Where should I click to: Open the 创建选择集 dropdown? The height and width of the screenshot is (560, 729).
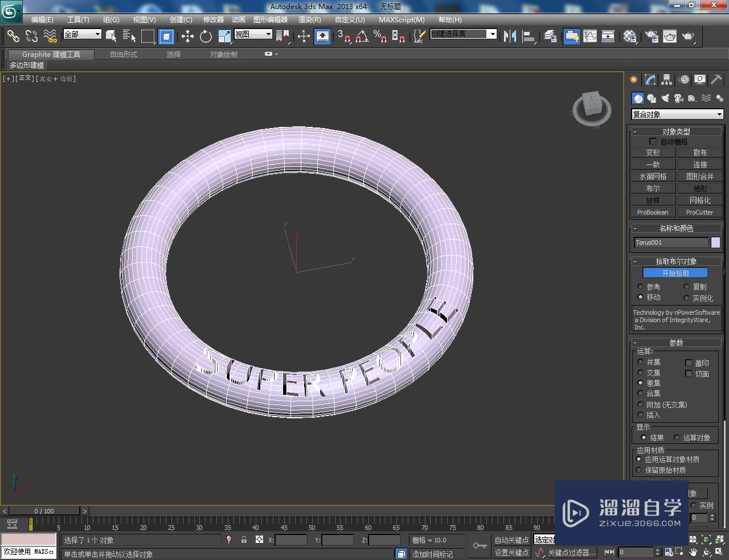pos(463,34)
